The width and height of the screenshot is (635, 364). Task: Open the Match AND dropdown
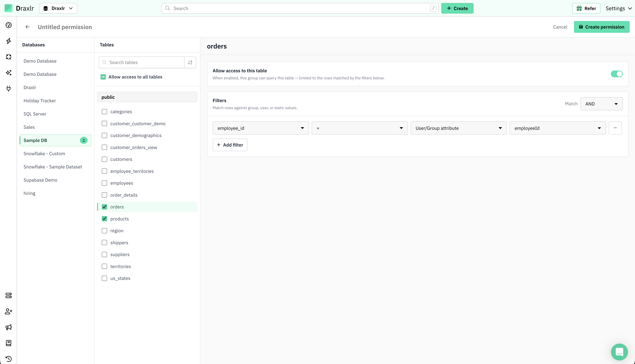pos(601,104)
